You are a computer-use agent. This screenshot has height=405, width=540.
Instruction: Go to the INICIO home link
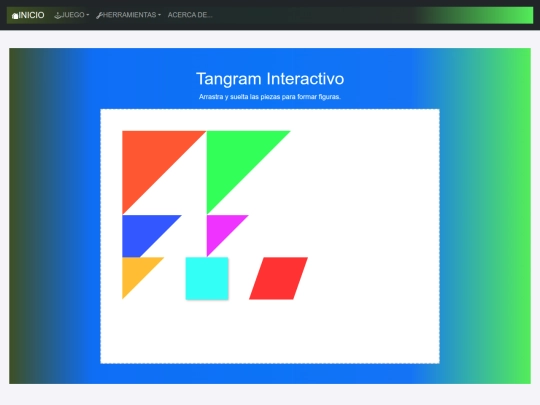28,15
